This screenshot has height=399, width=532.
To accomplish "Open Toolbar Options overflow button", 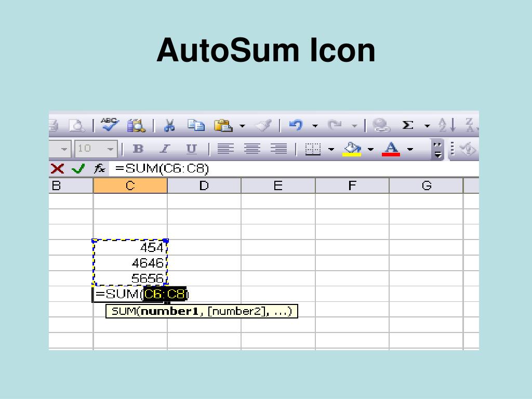I will click(x=437, y=150).
